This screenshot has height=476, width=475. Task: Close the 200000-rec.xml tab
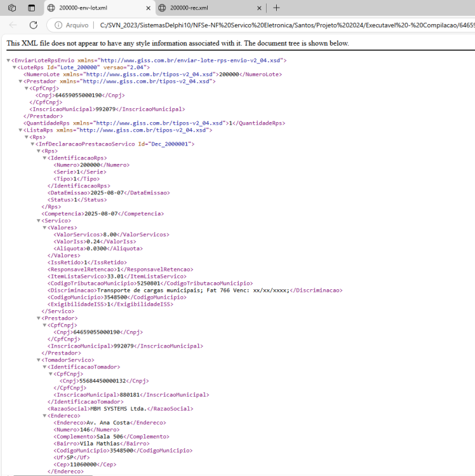click(x=259, y=8)
